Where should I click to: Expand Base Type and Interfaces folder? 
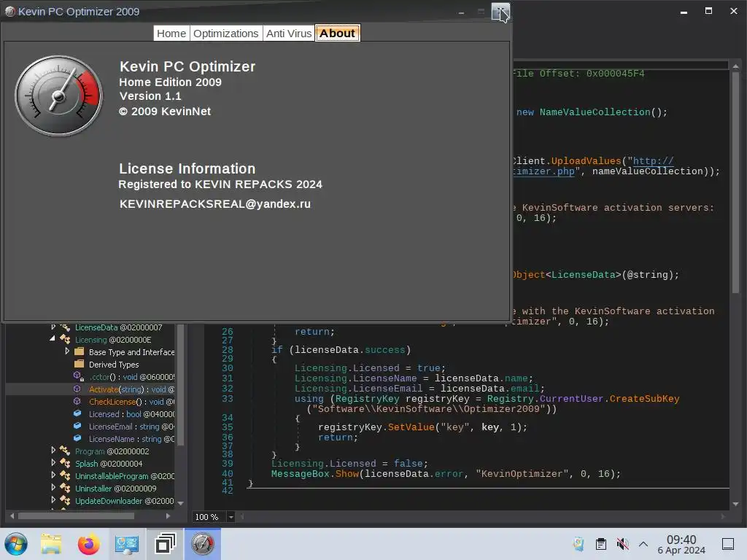pyautogui.click(x=67, y=351)
